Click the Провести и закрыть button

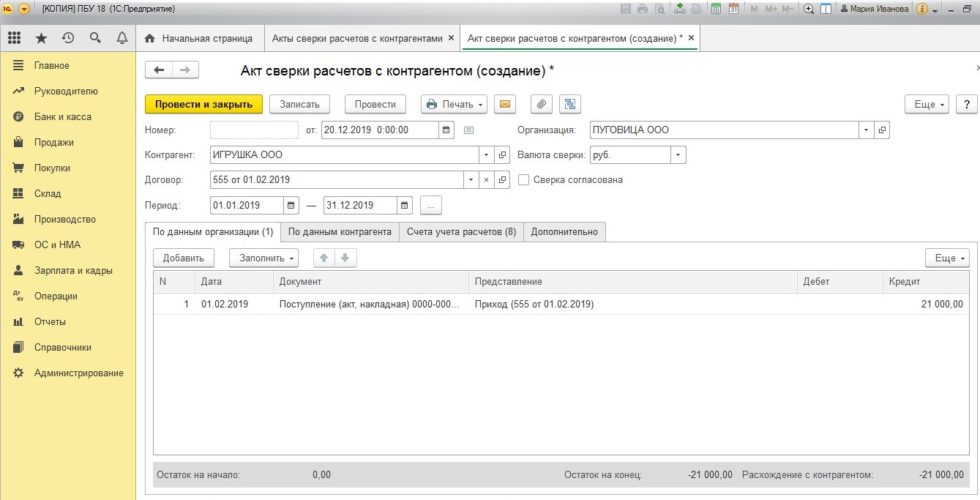(203, 105)
